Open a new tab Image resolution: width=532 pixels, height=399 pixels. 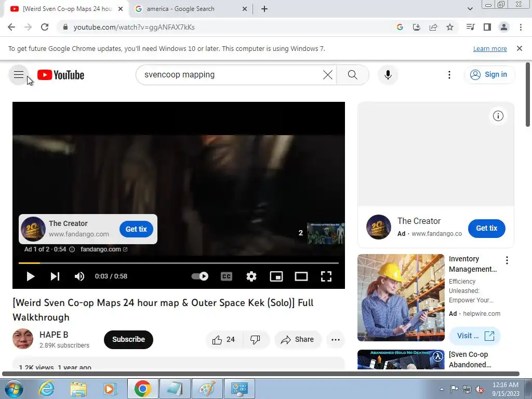click(264, 9)
